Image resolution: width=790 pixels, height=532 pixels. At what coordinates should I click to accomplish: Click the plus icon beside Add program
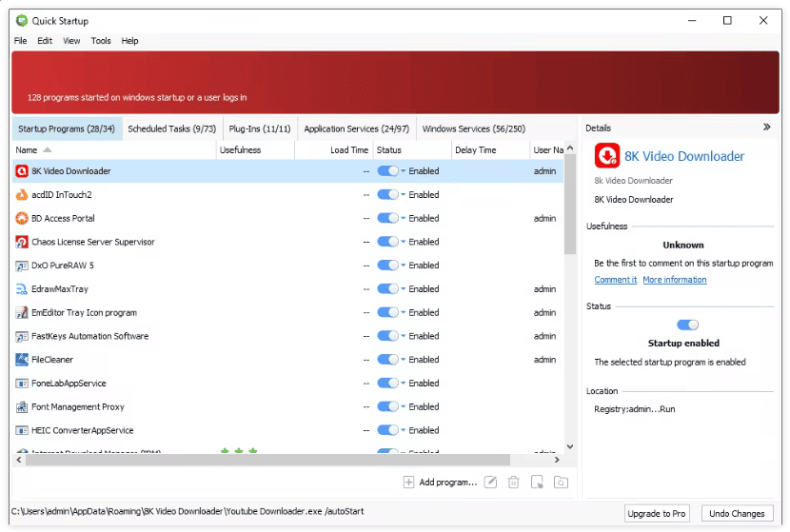coord(408,483)
